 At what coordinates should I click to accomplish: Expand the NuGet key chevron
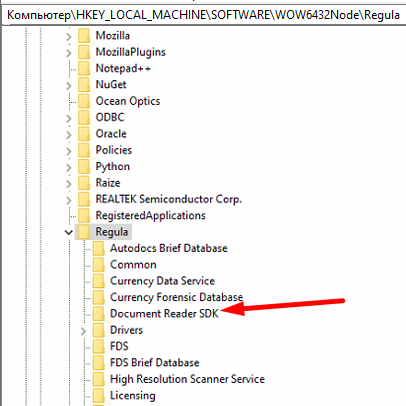pos(69,85)
